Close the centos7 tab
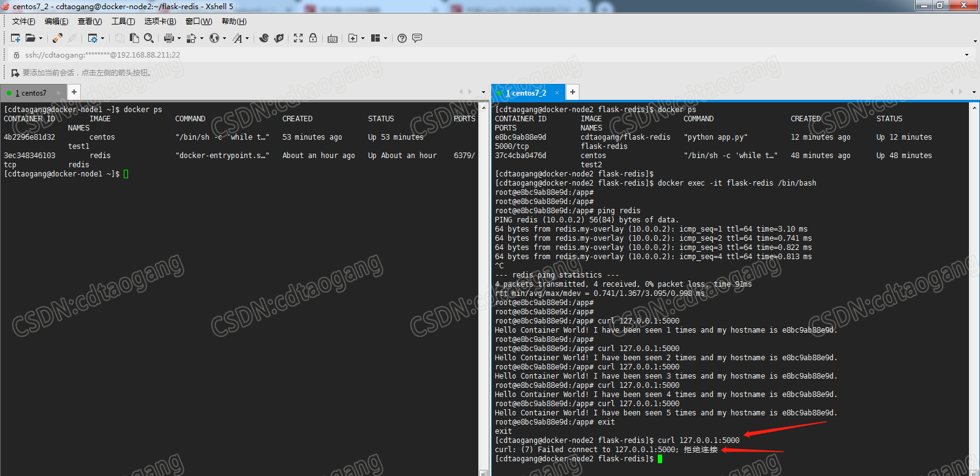This screenshot has height=476, width=980. [x=59, y=93]
